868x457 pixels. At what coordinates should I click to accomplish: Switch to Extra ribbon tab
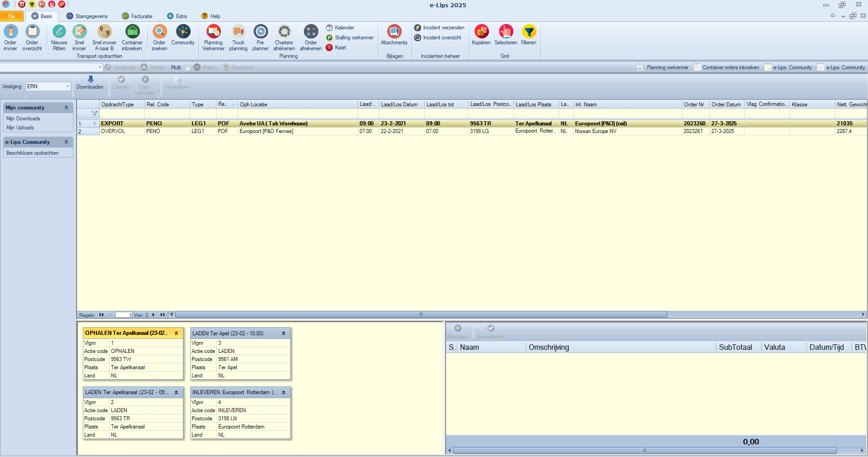click(x=177, y=16)
